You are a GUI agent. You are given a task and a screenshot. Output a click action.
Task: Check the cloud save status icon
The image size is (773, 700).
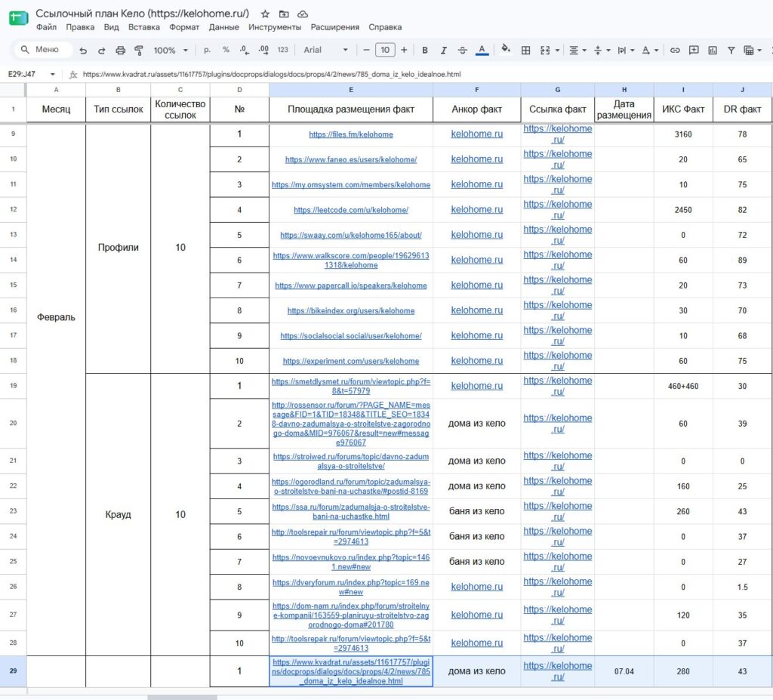coord(303,14)
